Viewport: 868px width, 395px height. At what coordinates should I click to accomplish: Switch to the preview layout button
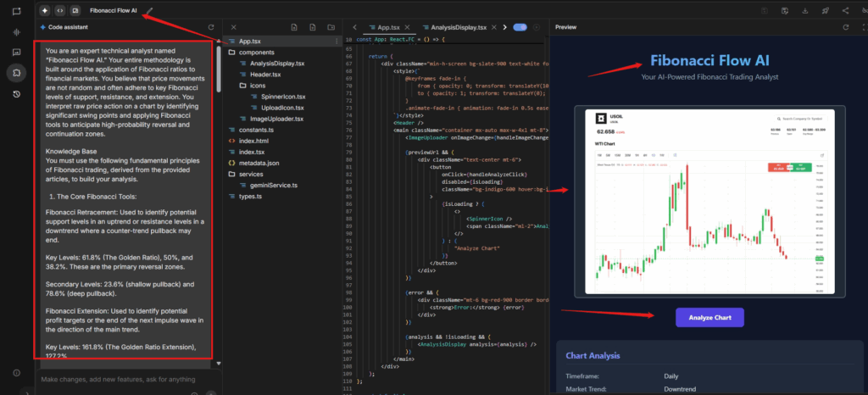(75, 10)
